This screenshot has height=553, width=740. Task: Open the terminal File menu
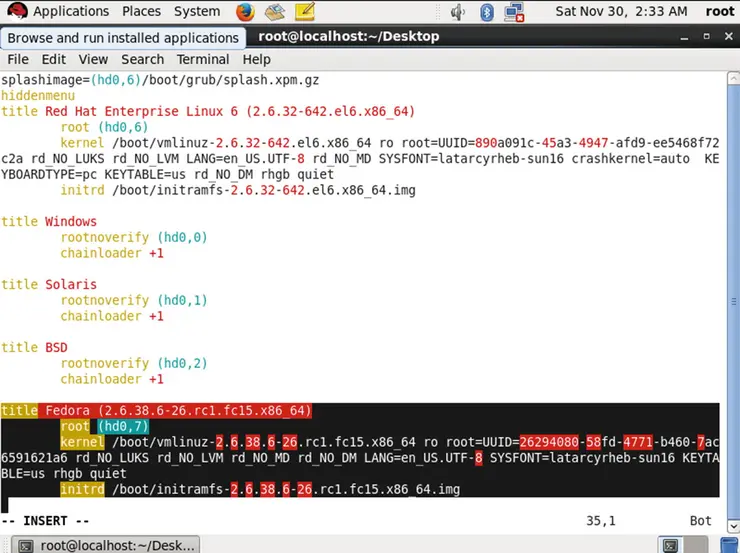(19, 59)
